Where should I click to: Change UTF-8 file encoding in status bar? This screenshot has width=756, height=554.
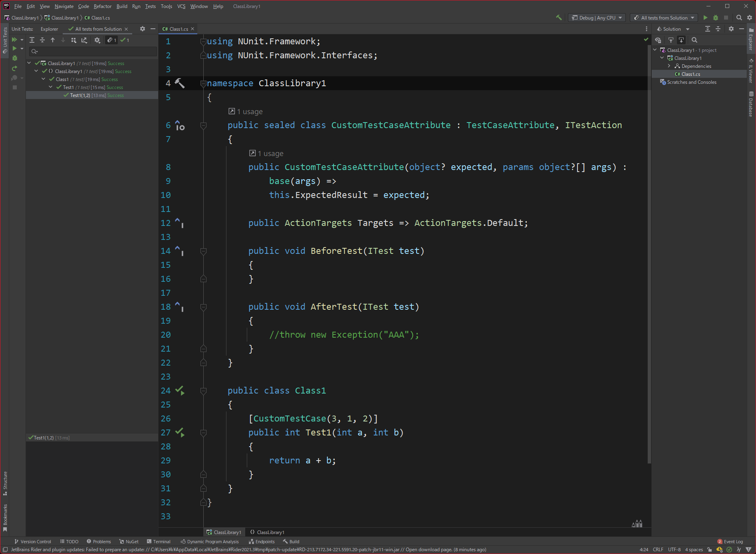[x=674, y=550]
